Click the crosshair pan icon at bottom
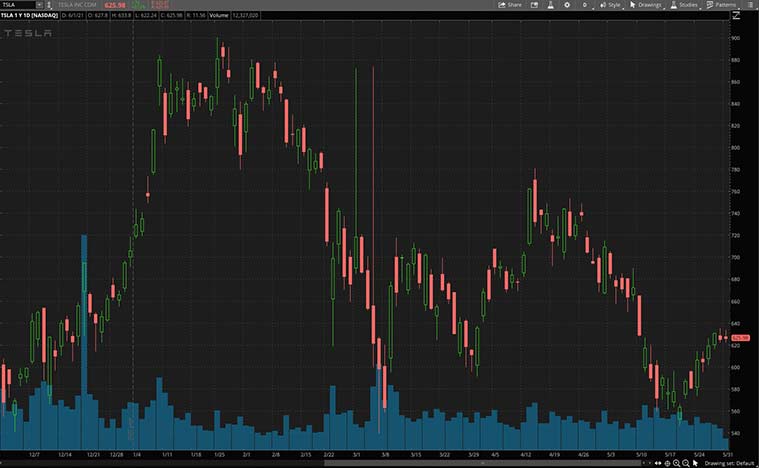This screenshot has height=468, width=759. [x=668, y=463]
